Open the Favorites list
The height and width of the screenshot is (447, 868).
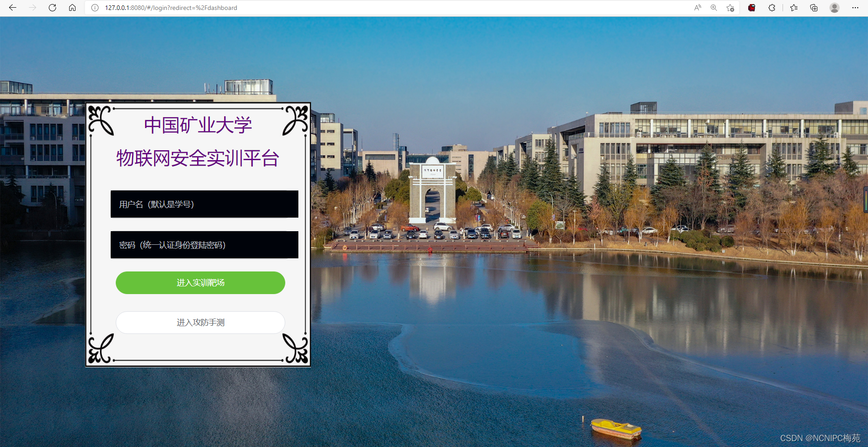[794, 8]
